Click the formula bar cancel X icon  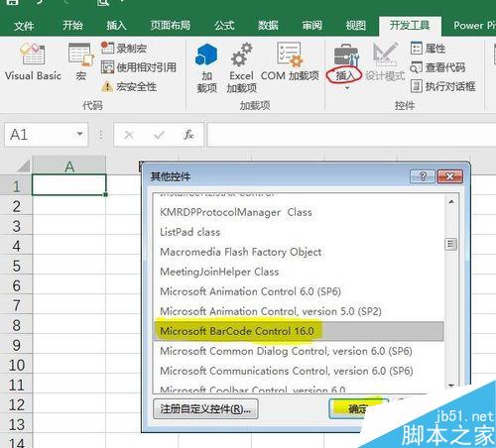[x=129, y=135]
